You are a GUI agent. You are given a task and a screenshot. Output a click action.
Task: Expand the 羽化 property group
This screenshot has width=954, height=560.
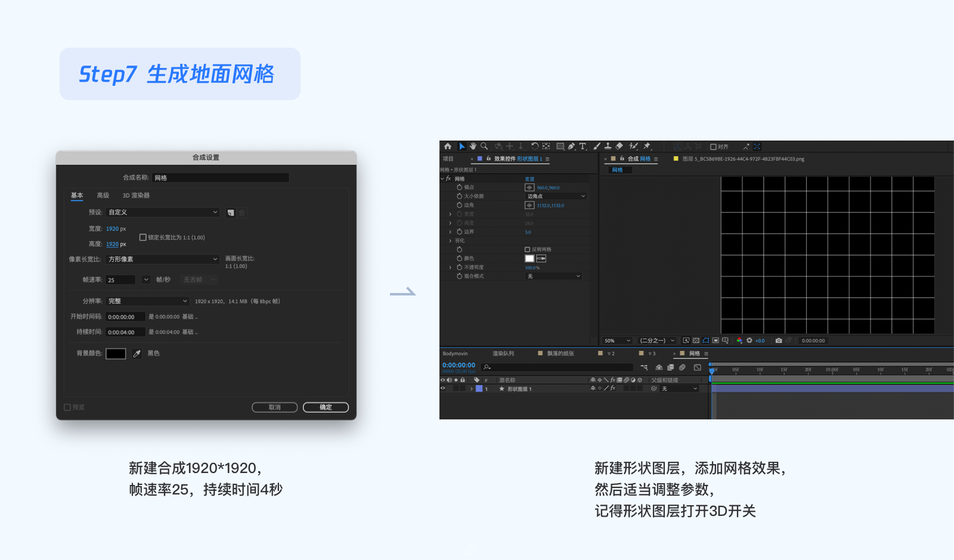(x=450, y=241)
